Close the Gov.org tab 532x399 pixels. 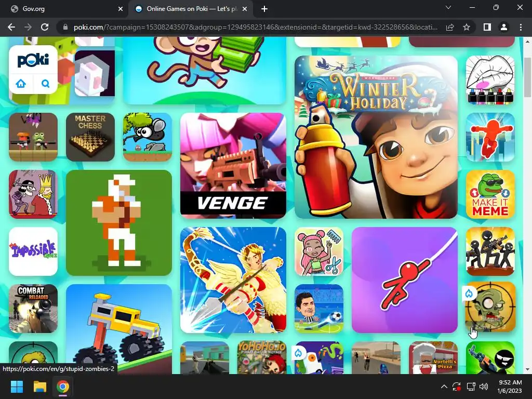click(121, 9)
